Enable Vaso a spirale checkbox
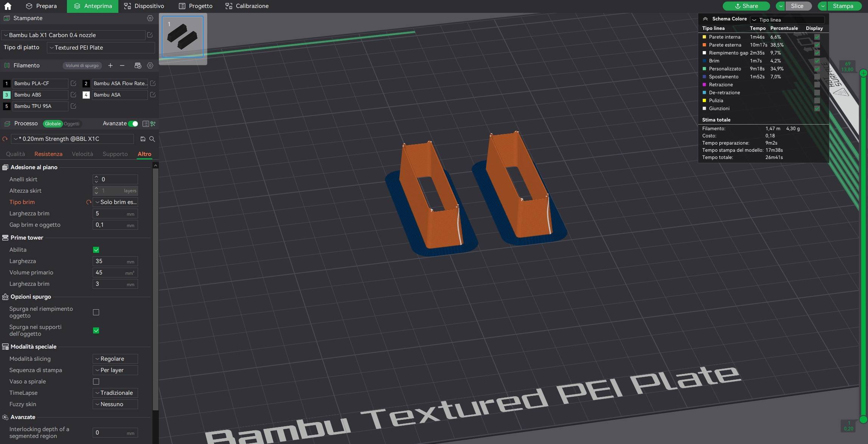Viewport: 868px width, 444px height. click(96, 382)
